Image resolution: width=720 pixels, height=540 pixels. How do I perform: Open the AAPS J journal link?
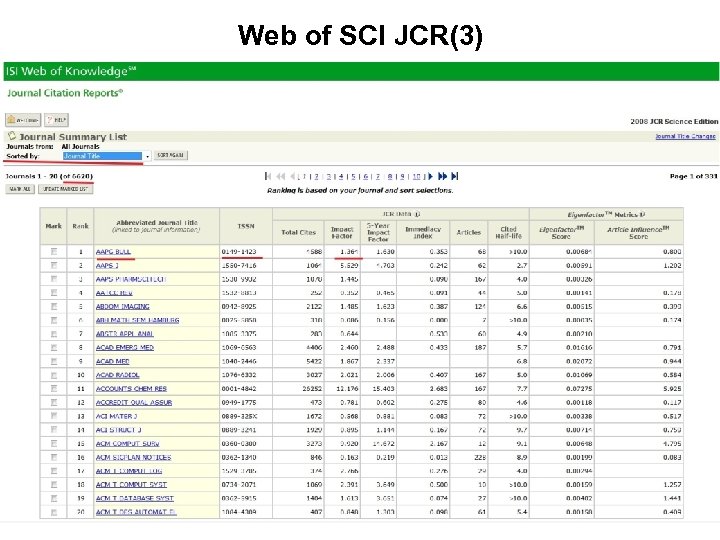(x=107, y=265)
